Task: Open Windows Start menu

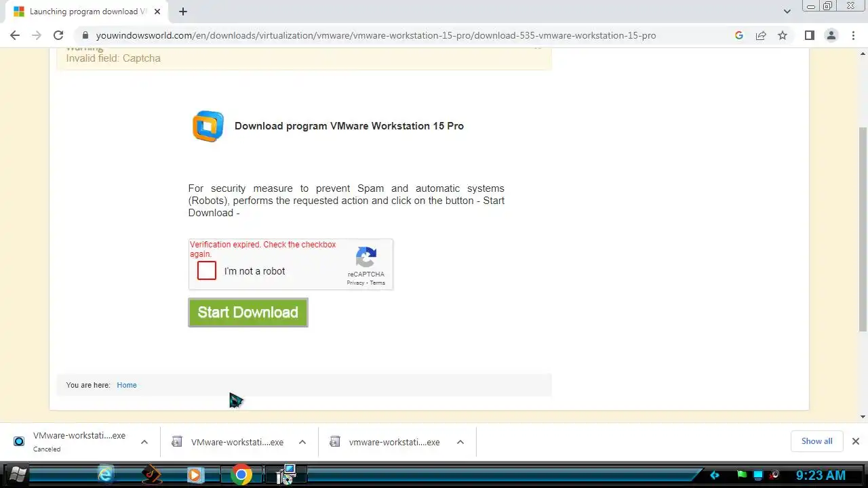Action: click(x=17, y=474)
